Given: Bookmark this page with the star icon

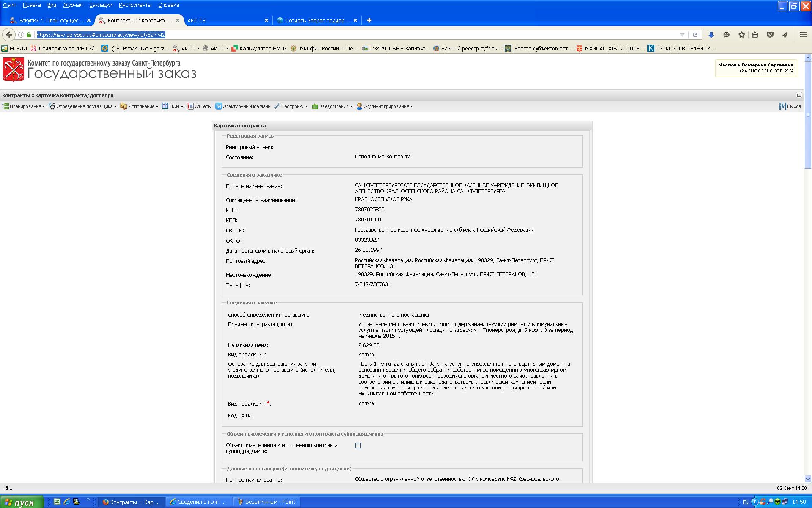Looking at the screenshot, I should pyautogui.click(x=741, y=35).
